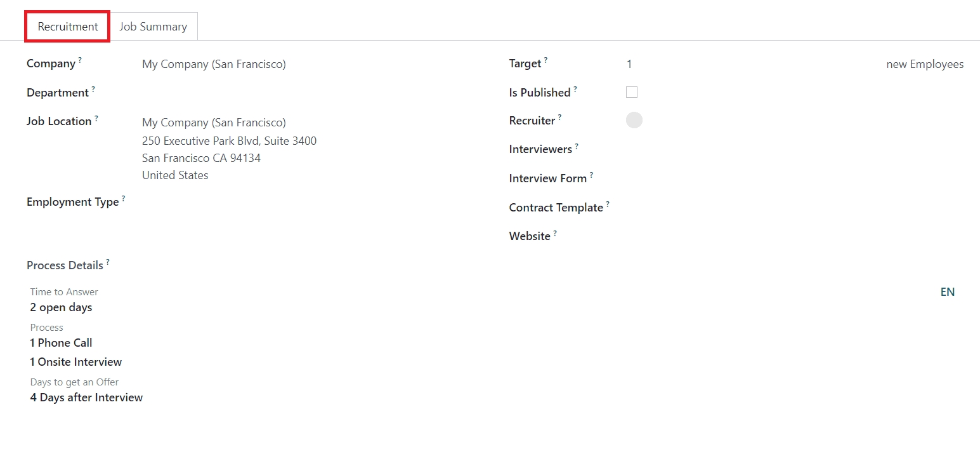The height and width of the screenshot is (461, 980).
Task: Click the Recruiter avatar placeholder circle
Action: (634, 120)
